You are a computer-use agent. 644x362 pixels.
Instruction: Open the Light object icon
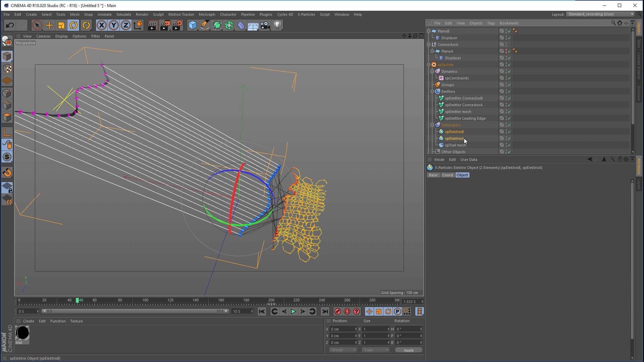(277, 25)
